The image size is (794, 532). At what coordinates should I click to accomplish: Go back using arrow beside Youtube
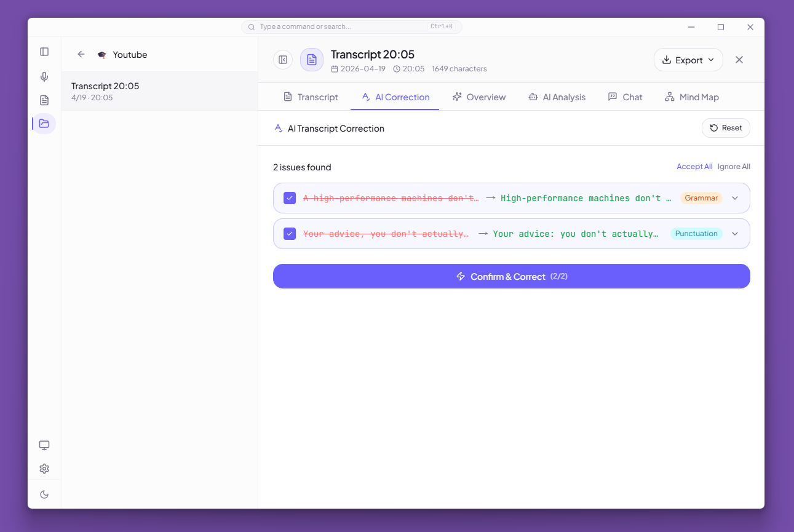click(x=81, y=55)
